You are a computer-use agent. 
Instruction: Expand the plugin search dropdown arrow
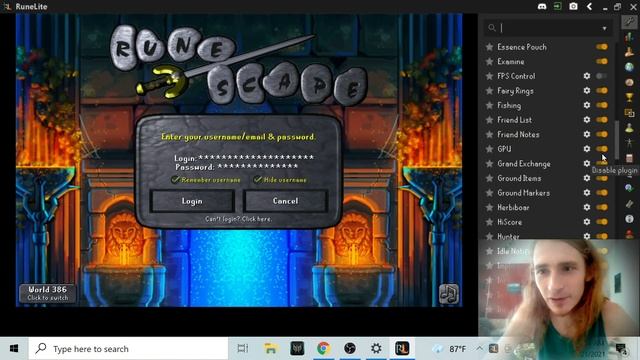click(x=604, y=29)
